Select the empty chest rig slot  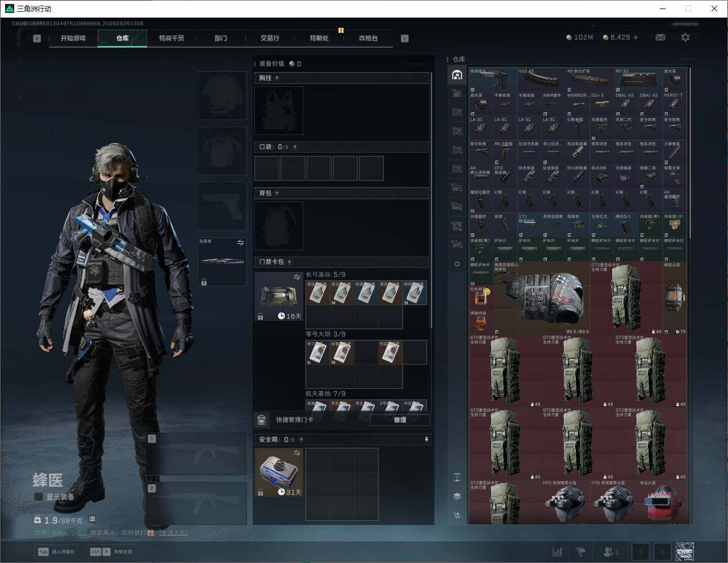(279, 111)
